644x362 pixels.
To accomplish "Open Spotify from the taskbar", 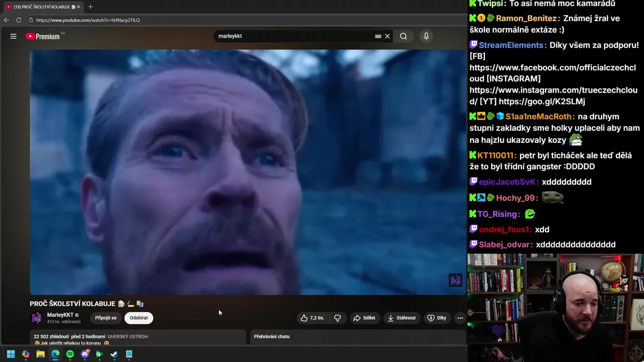I will click(70, 354).
